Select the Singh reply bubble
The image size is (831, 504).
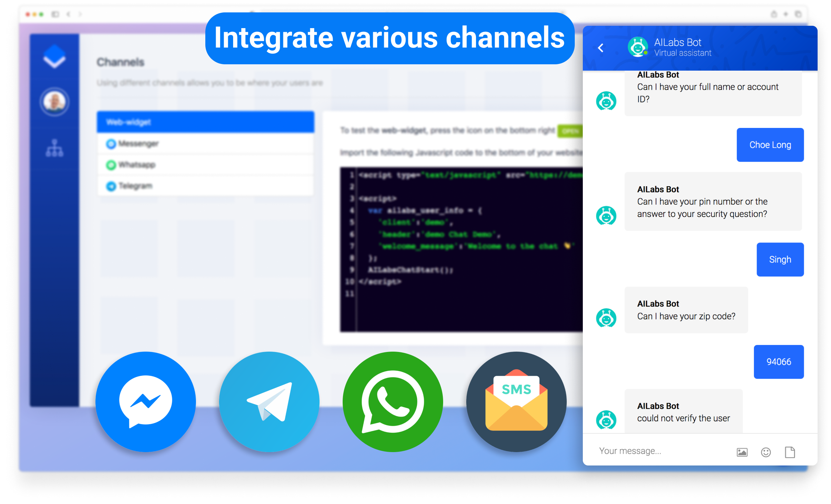point(780,259)
